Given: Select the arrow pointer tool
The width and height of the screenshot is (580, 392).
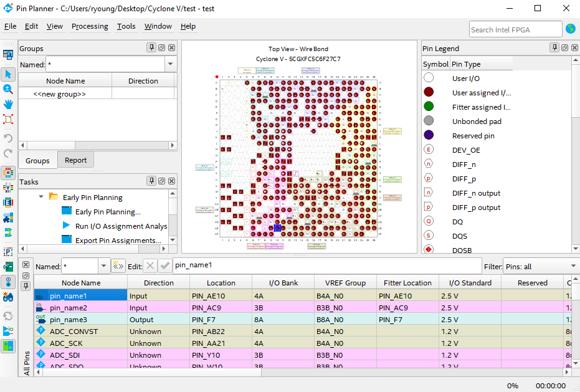Looking at the screenshot, I should click(8, 74).
